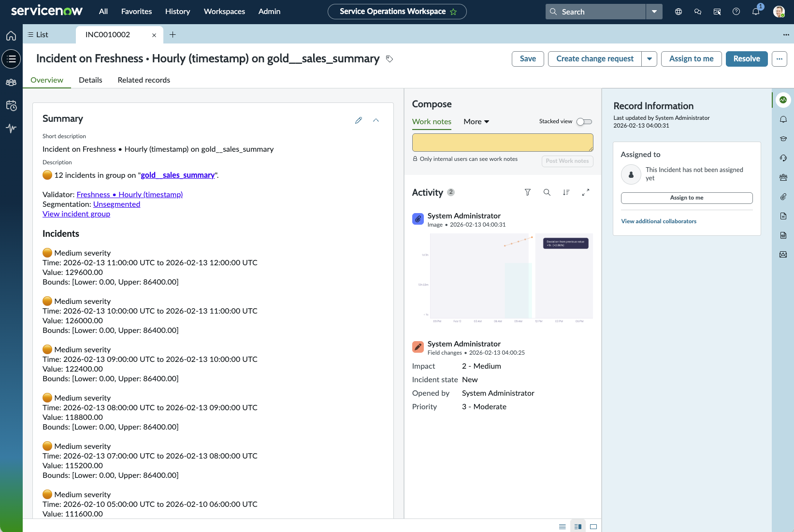Open the Unsegmented segmentation link
This screenshot has width=794, height=532.
click(116, 204)
